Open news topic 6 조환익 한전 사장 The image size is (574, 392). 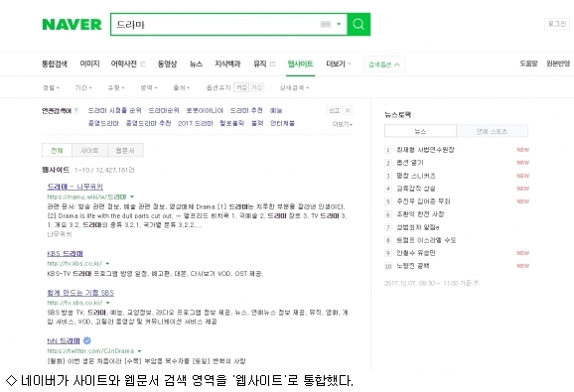click(420, 214)
